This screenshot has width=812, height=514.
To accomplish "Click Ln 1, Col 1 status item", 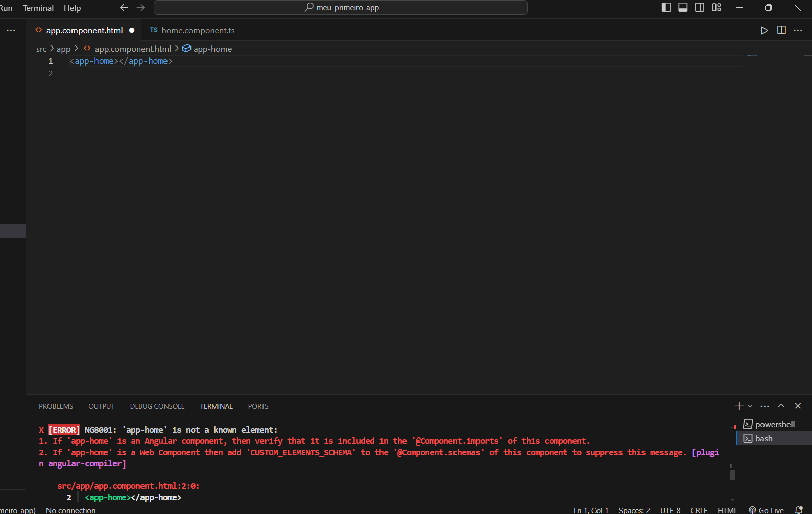I will pyautogui.click(x=591, y=510).
